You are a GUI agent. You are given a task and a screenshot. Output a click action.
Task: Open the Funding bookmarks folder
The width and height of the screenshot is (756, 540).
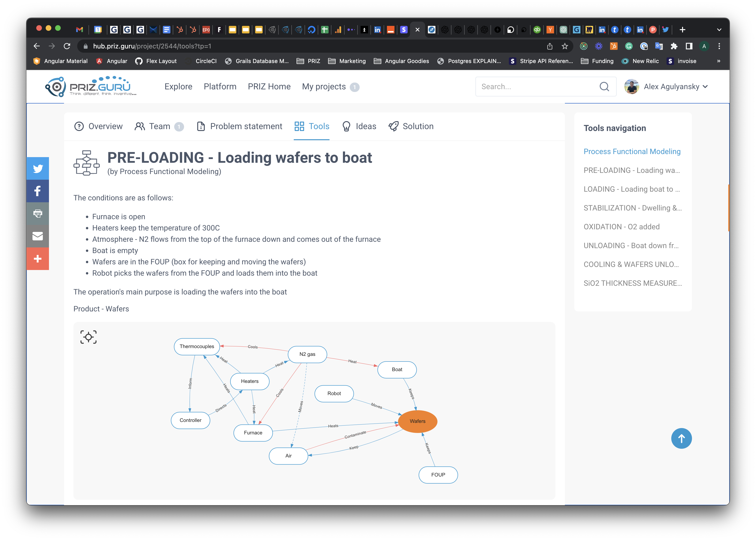point(597,61)
